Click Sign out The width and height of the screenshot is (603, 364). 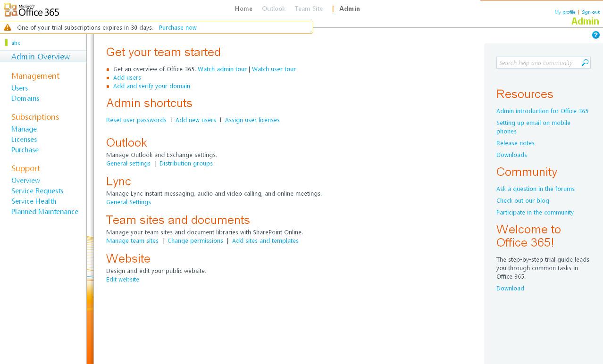click(x=590, y=12)
